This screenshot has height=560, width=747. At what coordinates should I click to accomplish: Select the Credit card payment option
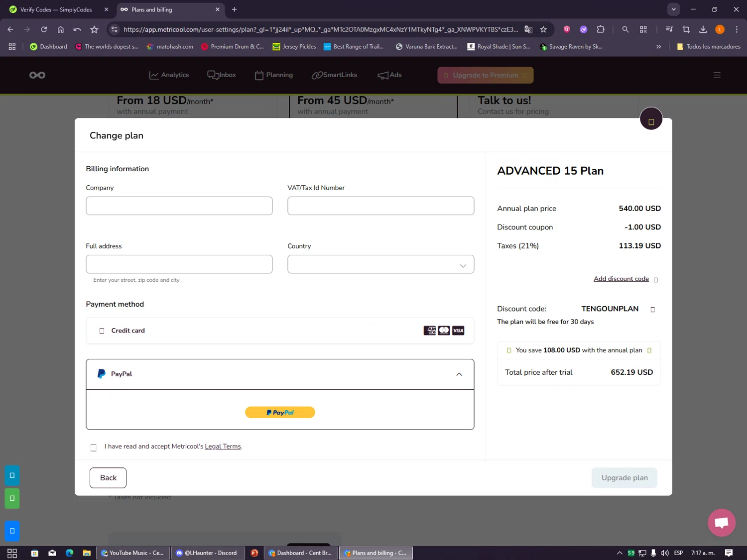click(280, 331)
